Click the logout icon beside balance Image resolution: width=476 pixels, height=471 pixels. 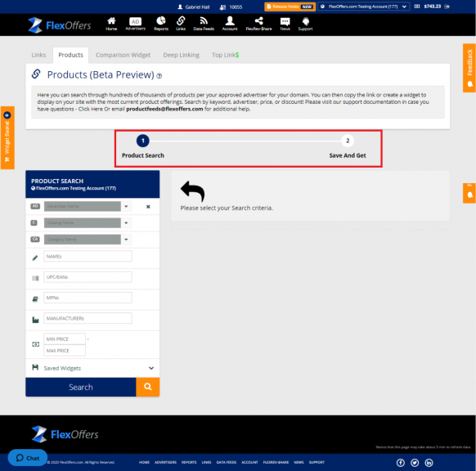click(x=447, y=7)
